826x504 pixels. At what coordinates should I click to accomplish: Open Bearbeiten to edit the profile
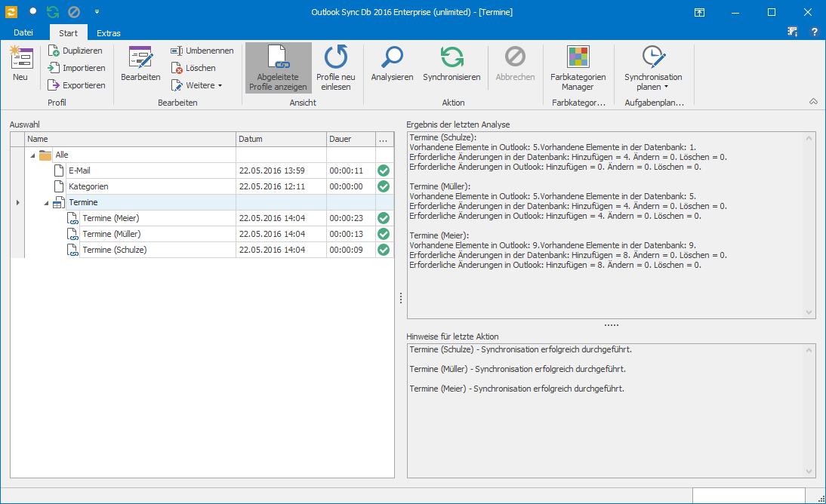140,63
